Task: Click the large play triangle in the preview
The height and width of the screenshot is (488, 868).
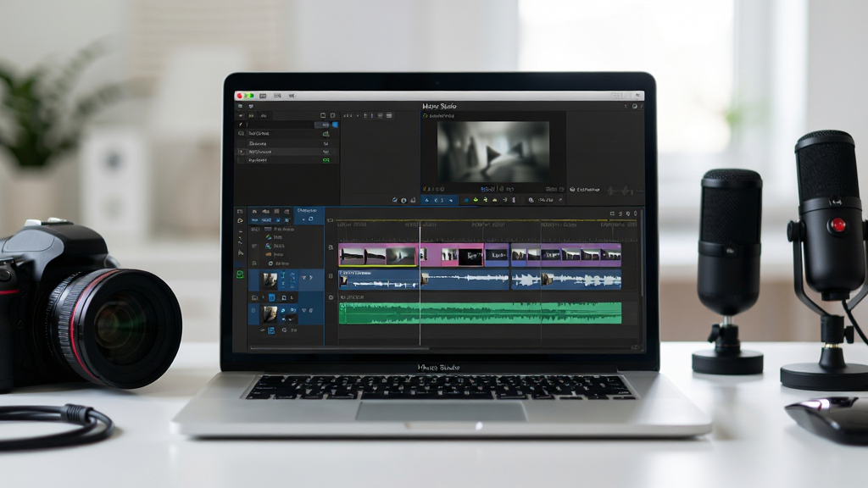Action: 492,154
